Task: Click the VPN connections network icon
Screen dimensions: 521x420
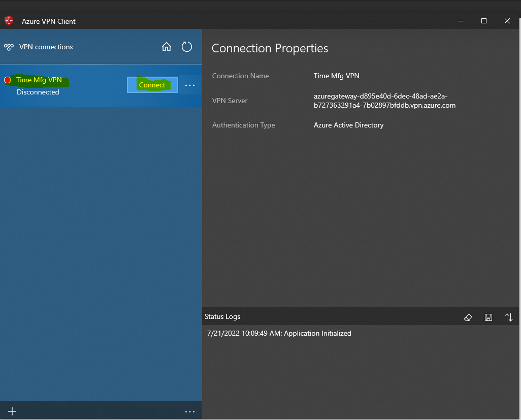Action: pos(9,47)
